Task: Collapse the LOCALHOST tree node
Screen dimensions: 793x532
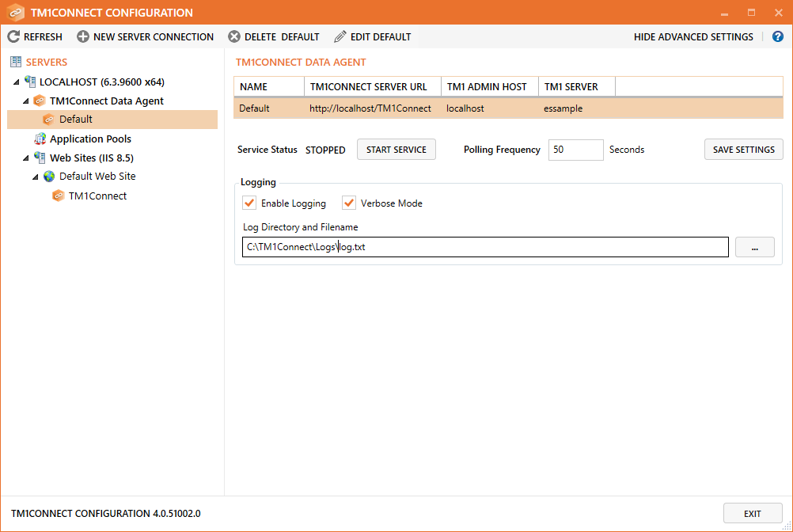Action: pyautogui.click(x=17, y=82)
